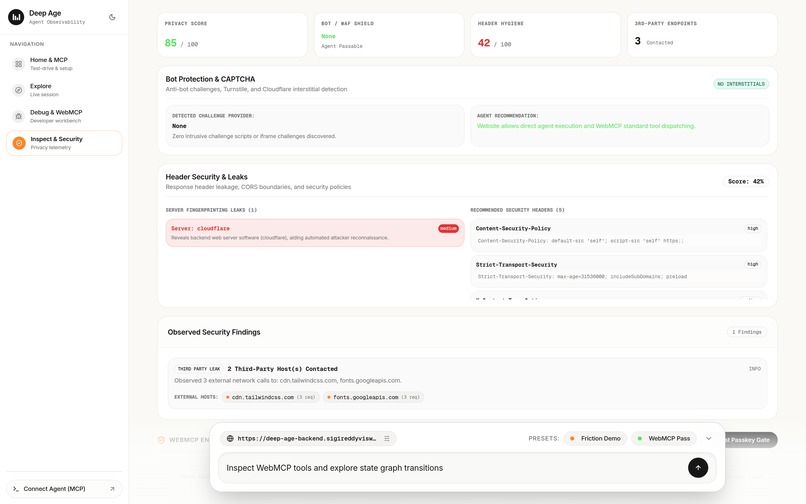Viewport: 806px width, 504px height.
Task: Click the cdn.tailwindcss.com host chip
Action: pyautogui.click(x=271, y=397)
